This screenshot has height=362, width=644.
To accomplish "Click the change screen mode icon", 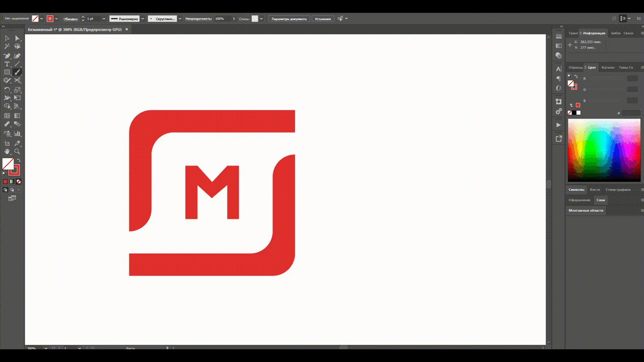I will pyautogui.click(x=12, y=198).
